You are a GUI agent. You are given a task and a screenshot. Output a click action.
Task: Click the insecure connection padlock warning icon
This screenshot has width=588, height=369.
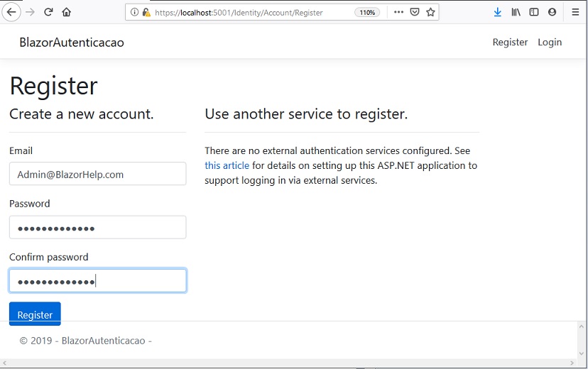[x=146, y=12]
